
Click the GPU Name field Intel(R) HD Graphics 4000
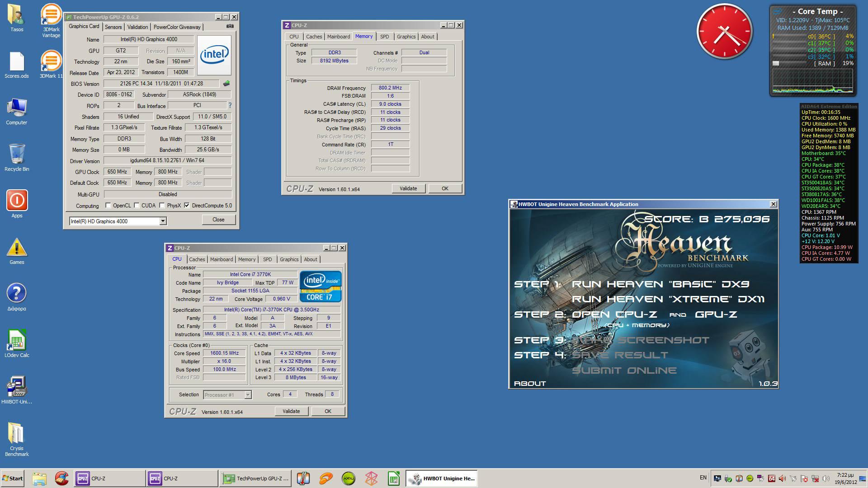pyautogui.click(x=149, y=39)
